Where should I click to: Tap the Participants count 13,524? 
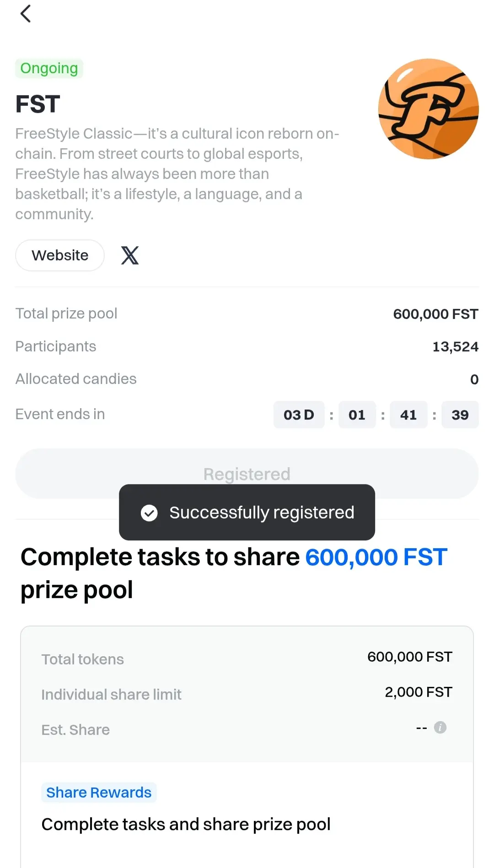[456, 347]
